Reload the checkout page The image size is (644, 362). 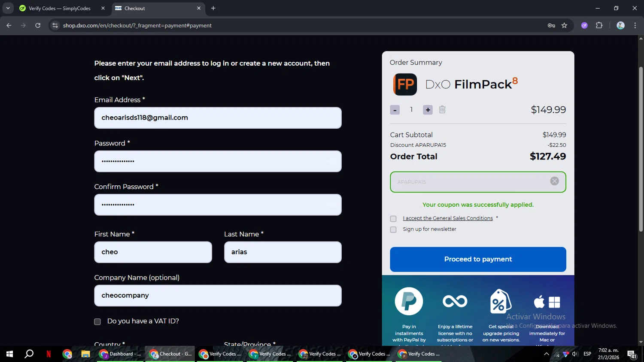point(38,25)
